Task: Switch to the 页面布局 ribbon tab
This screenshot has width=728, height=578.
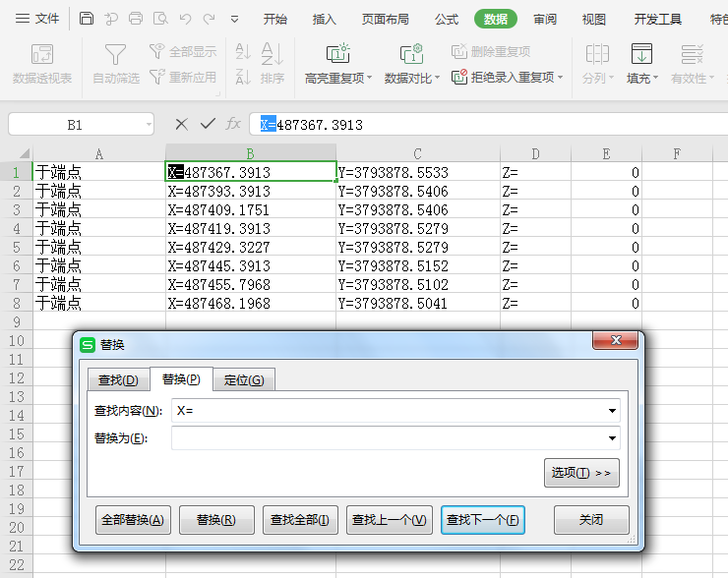Action: [386, 19]
